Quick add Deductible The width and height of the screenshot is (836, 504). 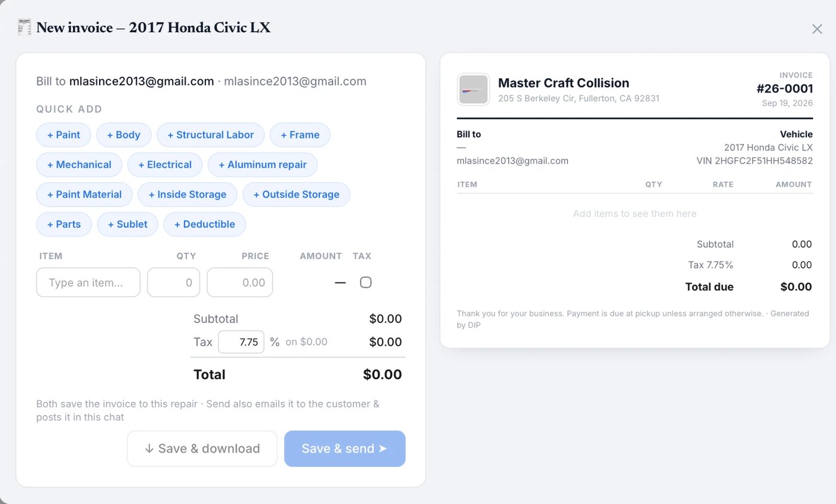click(x=205, y=225)
